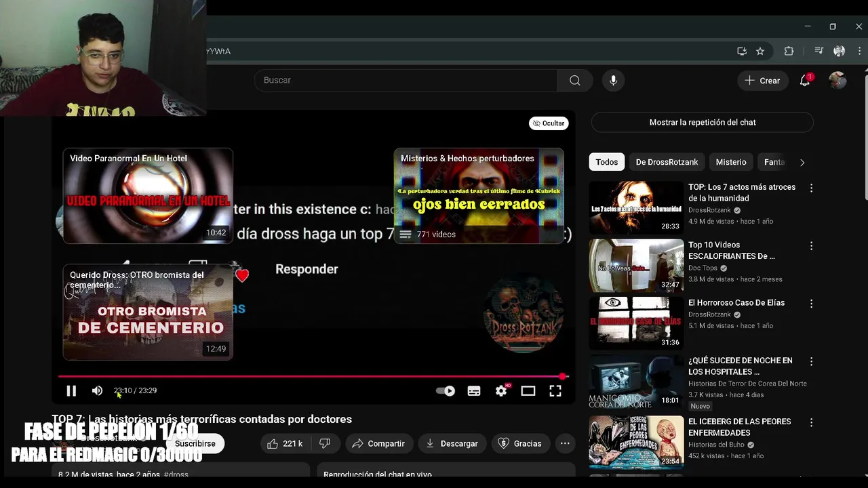
Task: Show more filter chips with right arrow
Action: pyautogui.click(x=802, y=162)
